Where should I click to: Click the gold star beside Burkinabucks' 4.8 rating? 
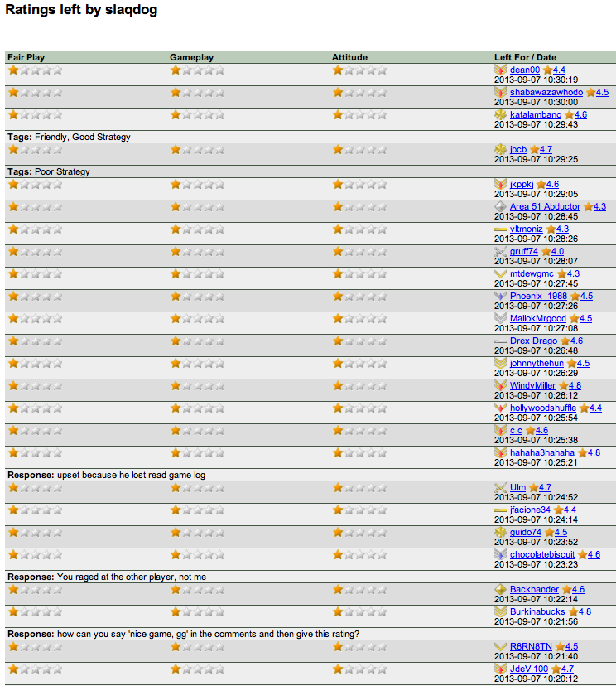pyautogui.click(x=572, y=612)
